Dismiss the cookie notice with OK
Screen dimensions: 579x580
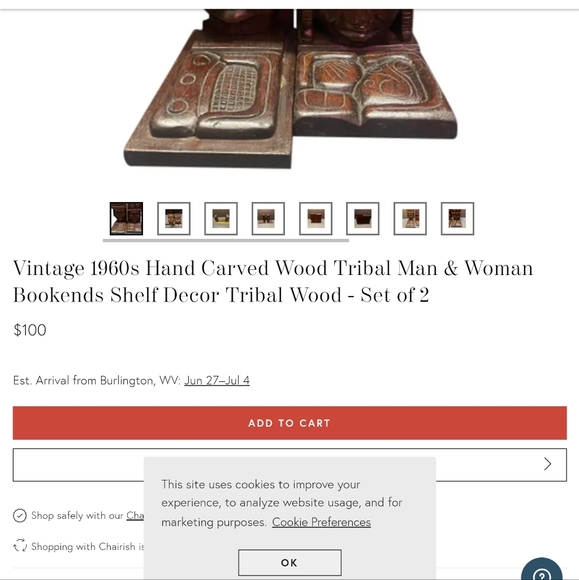click(290, 562)
